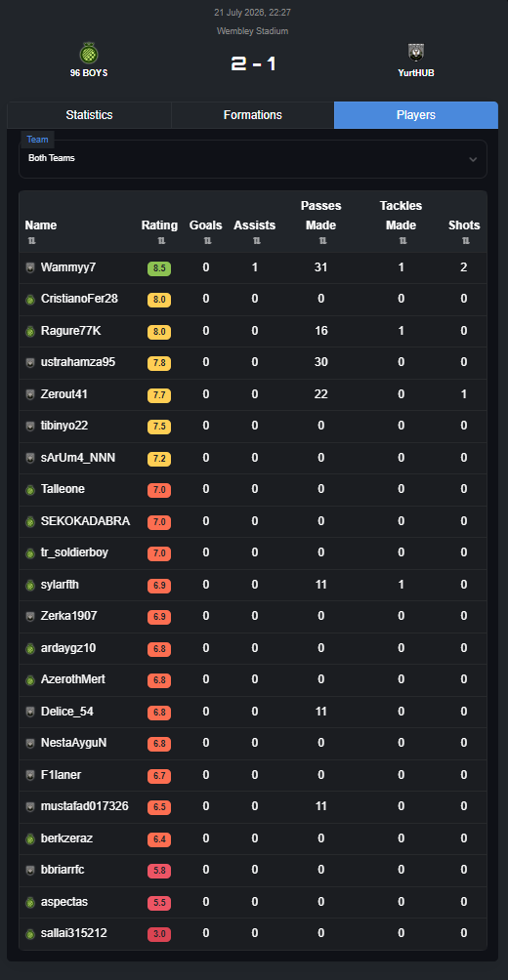Screen dimensions: 508x980
Task: Click the 96 BOYS team crest
Action: 89,53
